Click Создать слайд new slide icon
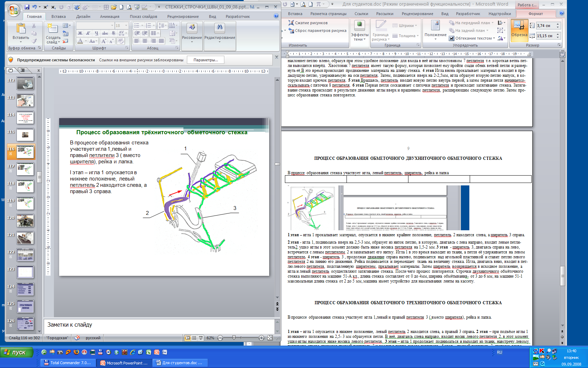The height and width of the screenshot is (368, 588). [52, 29]
